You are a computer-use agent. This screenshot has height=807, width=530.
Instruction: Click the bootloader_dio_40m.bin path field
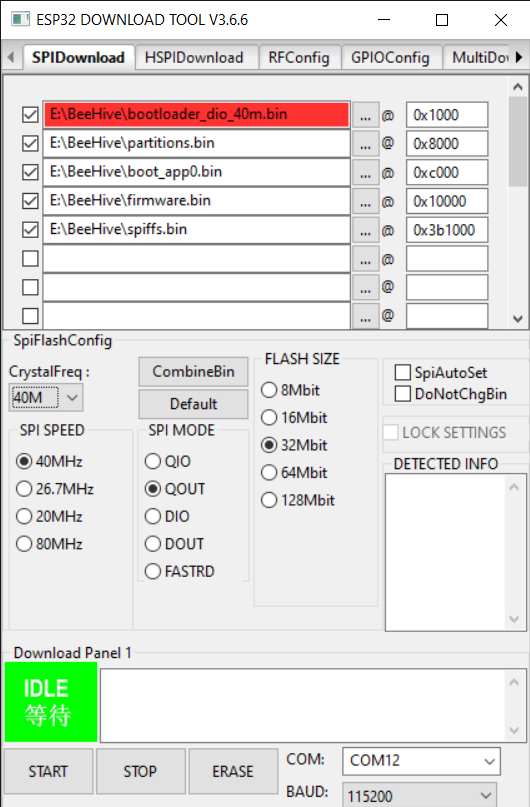pyautogui.click(x=197, y=114)
